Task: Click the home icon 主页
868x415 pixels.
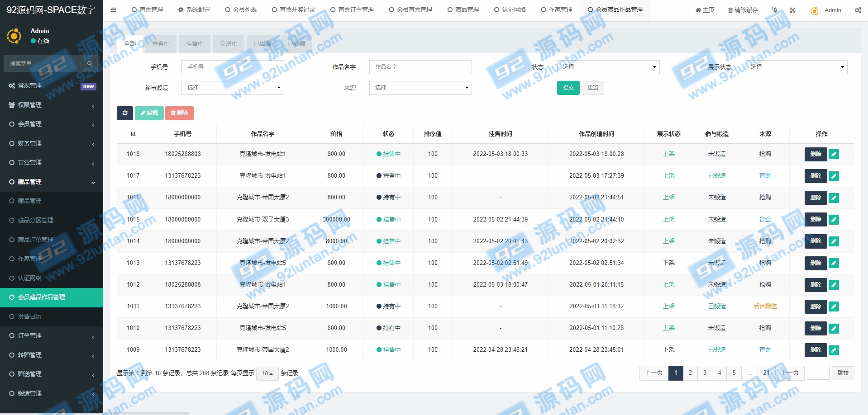Action: (x=705, y=10)
